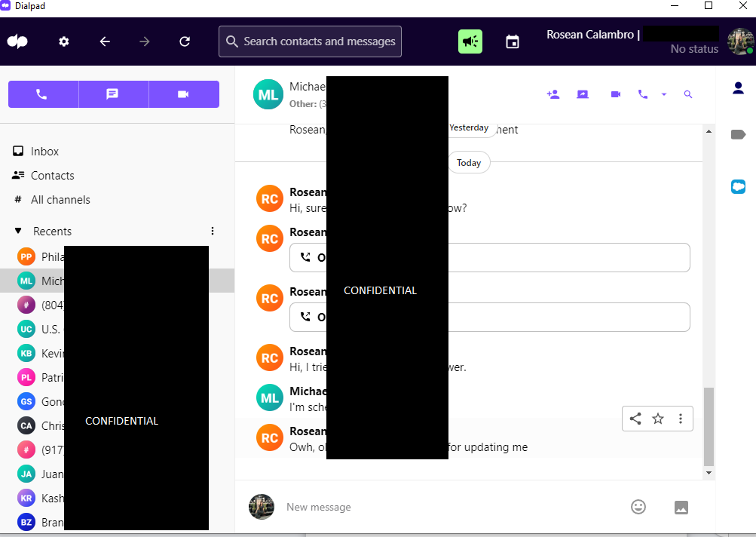Select the (804) number in Recents

(117, 305)
